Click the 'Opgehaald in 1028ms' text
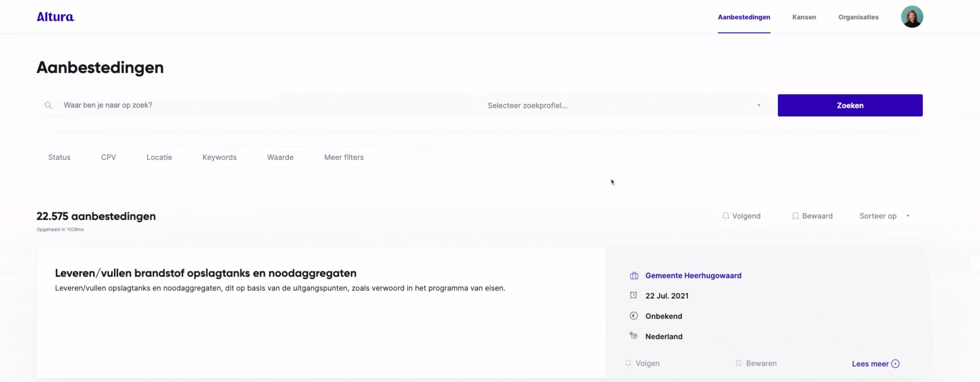This screenshot has width=980, height=382. tap(60, 229)
